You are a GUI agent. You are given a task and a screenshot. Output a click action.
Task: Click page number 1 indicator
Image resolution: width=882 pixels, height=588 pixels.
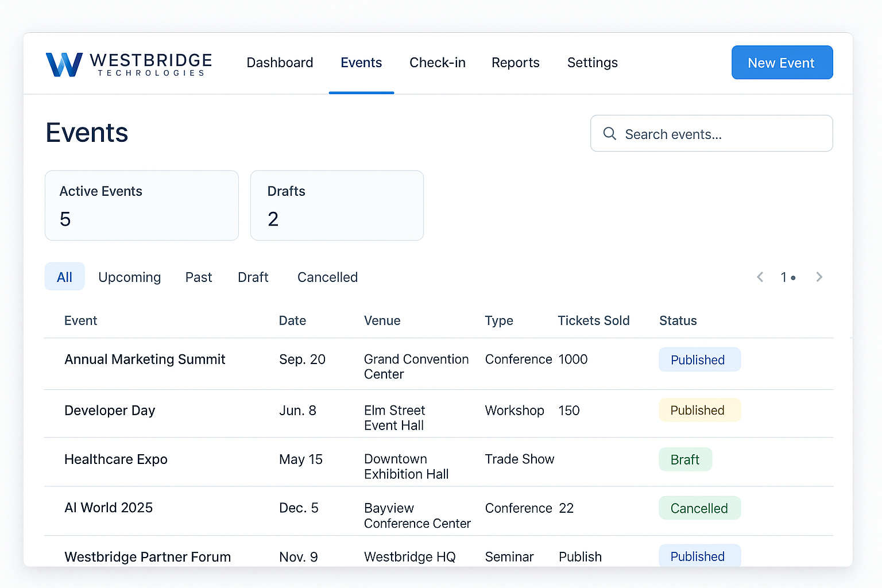(x=788, y=277)
